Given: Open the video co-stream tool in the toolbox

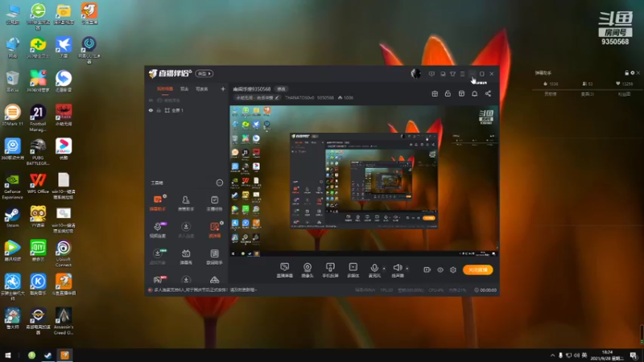Looking at the screenshot, I should pyautogui.click(x=158, y=230).
